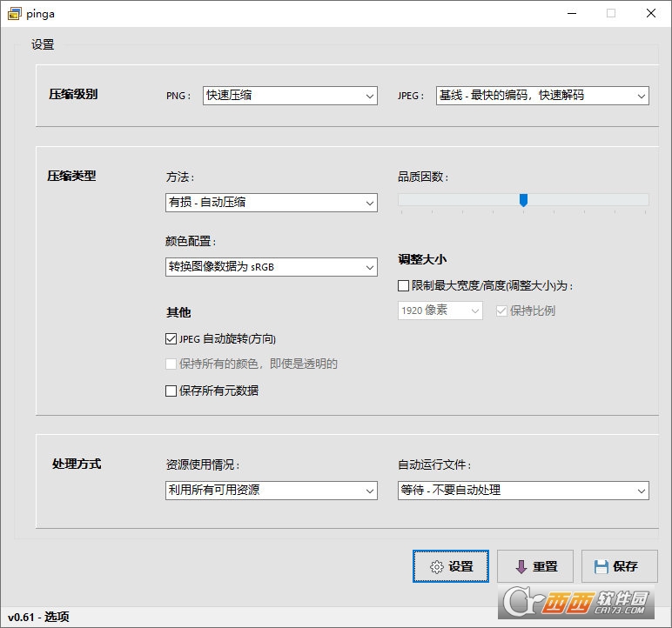Image resolution: width=672 pixels, height=628 pixels.
Task: Click the pinga app icon in title bar
Action: 14,14
